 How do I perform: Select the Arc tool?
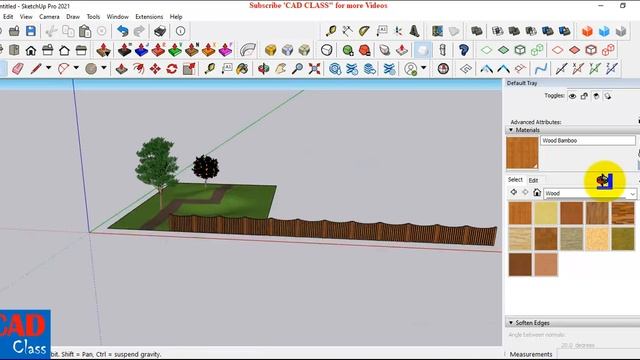[x=63, y=69]
